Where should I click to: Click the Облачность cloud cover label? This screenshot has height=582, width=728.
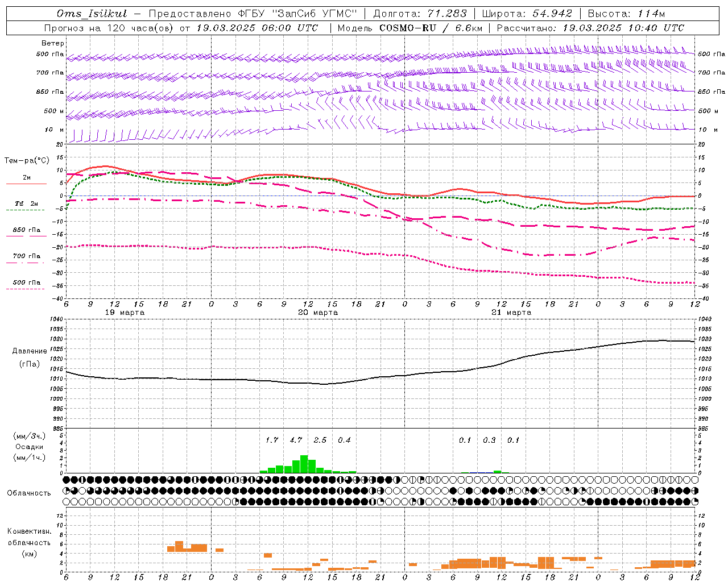point(29,493)
